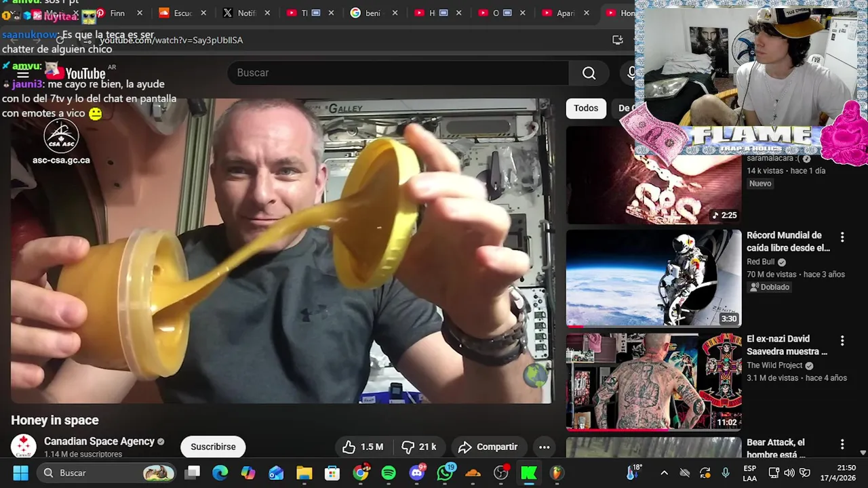Switch to Google Chrome in taskbar
This screenshot has height=488, width=868.
361,473
